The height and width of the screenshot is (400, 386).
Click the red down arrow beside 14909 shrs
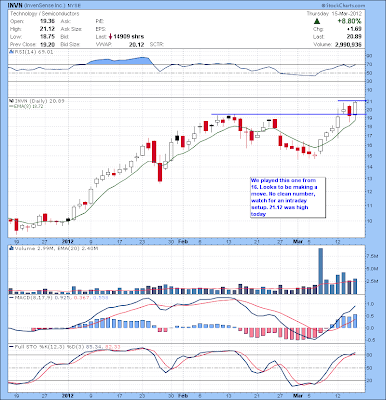click(110, 37)
